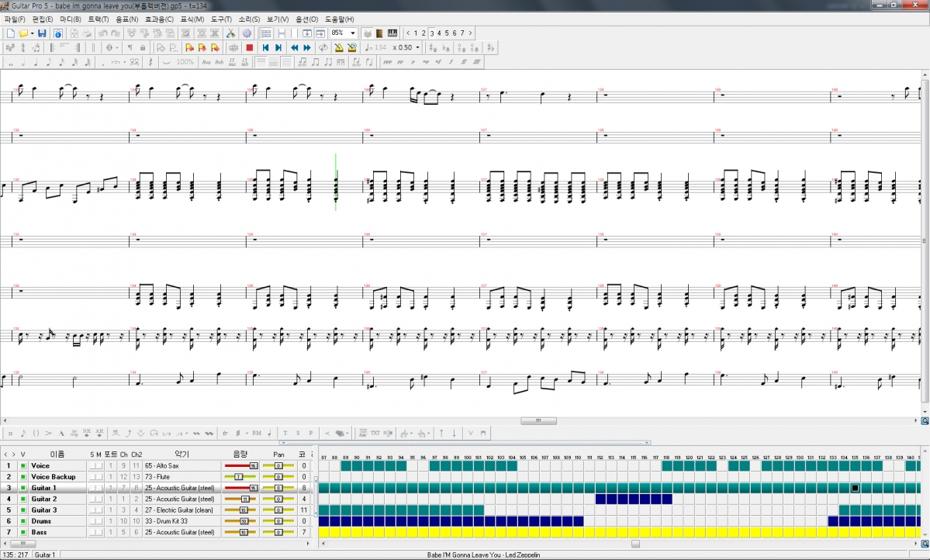This screenshot has height=560, width=930.
Task: Toggle the green visibility box for Drums
Action: point(23,521)
